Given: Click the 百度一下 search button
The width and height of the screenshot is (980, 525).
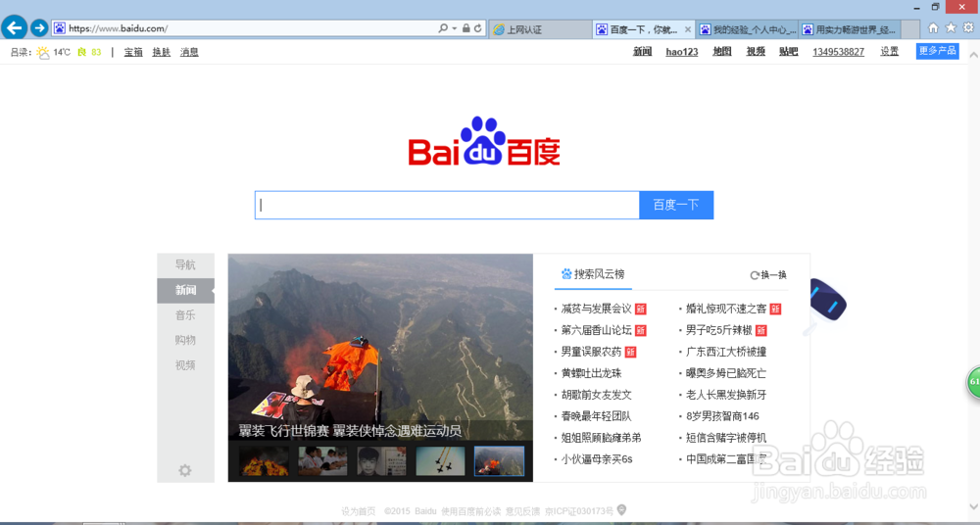Looking at the screenshot, I should (x=676, y=205).
